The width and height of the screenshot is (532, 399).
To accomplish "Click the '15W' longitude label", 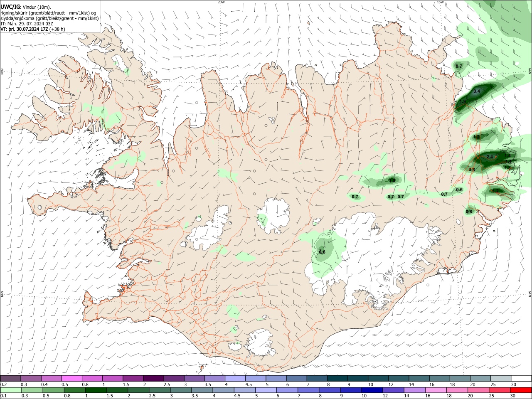I will coord(440,2).
